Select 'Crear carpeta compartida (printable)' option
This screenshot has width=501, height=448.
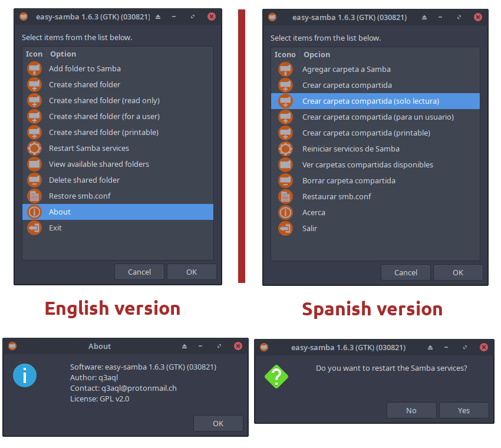pyautogui.click(x=375, y=133)
